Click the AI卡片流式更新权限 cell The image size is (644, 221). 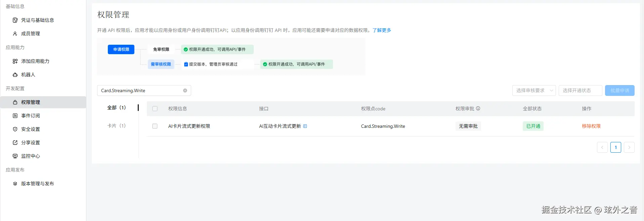tap(189, 126)
